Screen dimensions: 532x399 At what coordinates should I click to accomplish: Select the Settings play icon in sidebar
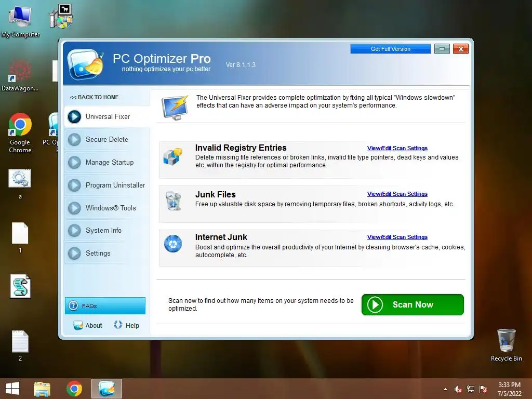point(74,253)
